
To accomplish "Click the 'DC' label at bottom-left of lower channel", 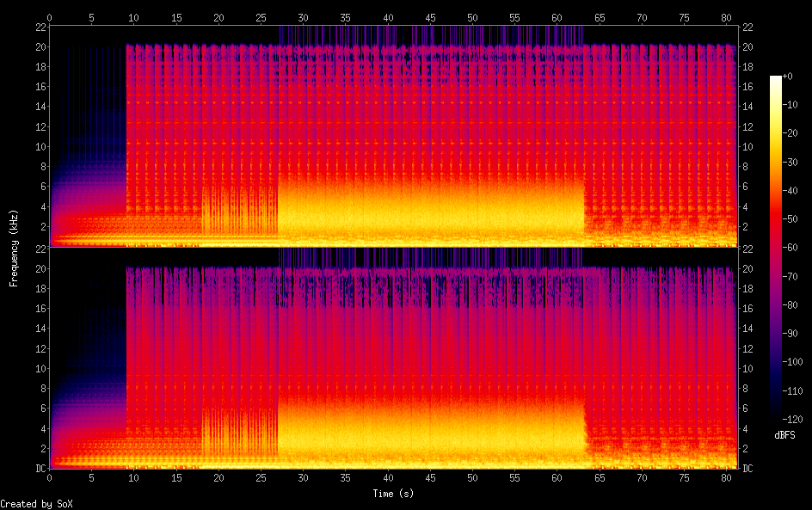I will pos(40,469).
